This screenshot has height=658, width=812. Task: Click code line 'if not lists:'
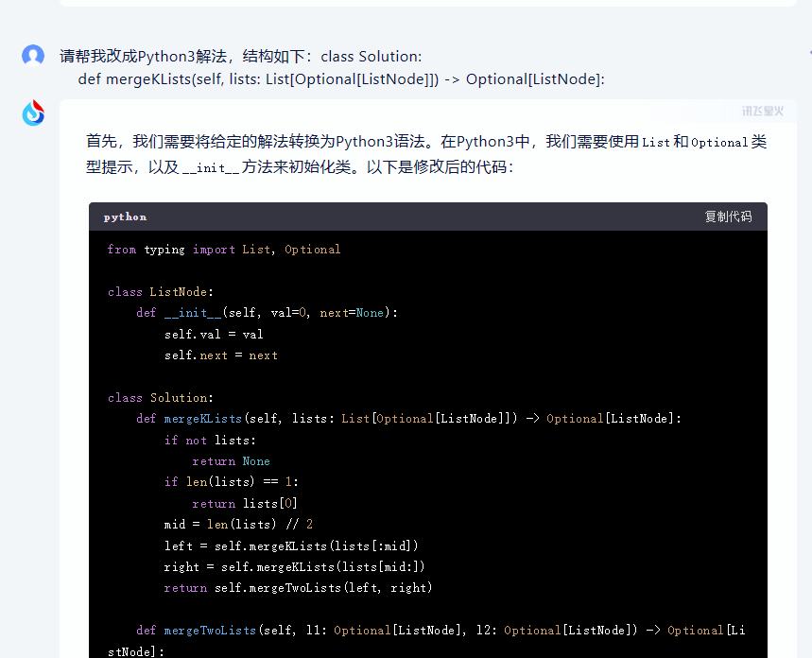tap(210, 440)
